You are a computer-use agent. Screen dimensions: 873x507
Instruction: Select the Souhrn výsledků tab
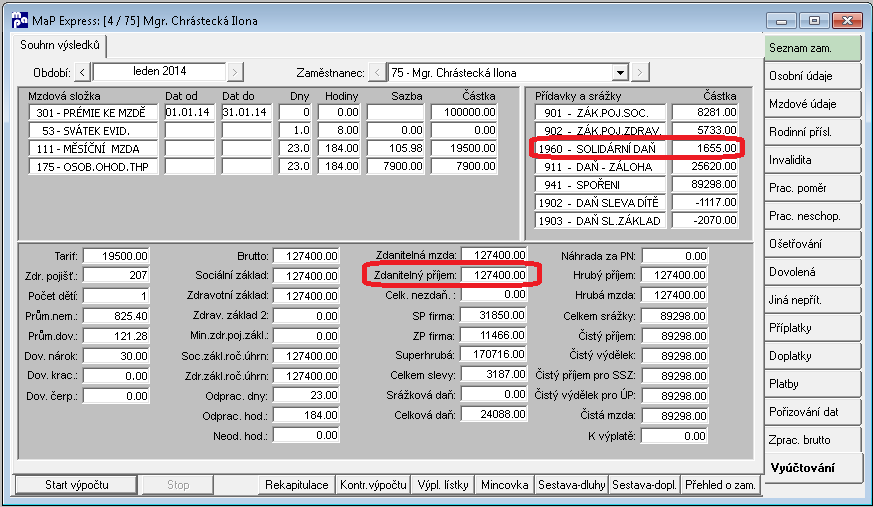(60, 45)
